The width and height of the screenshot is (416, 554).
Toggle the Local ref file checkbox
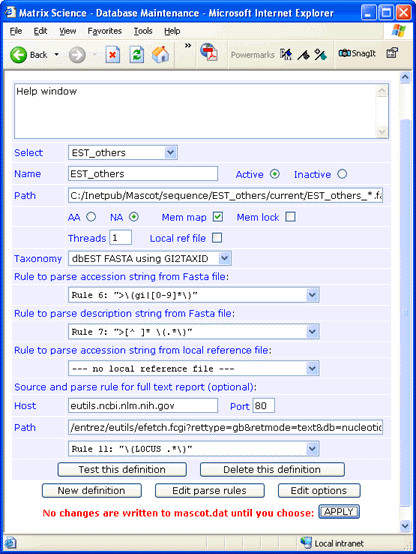pos(217,238)
